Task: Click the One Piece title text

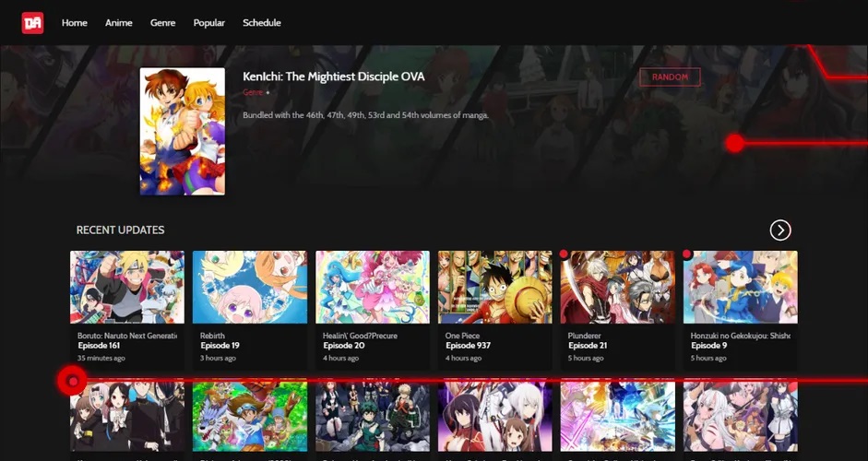Action: click(x=462, y=336)
